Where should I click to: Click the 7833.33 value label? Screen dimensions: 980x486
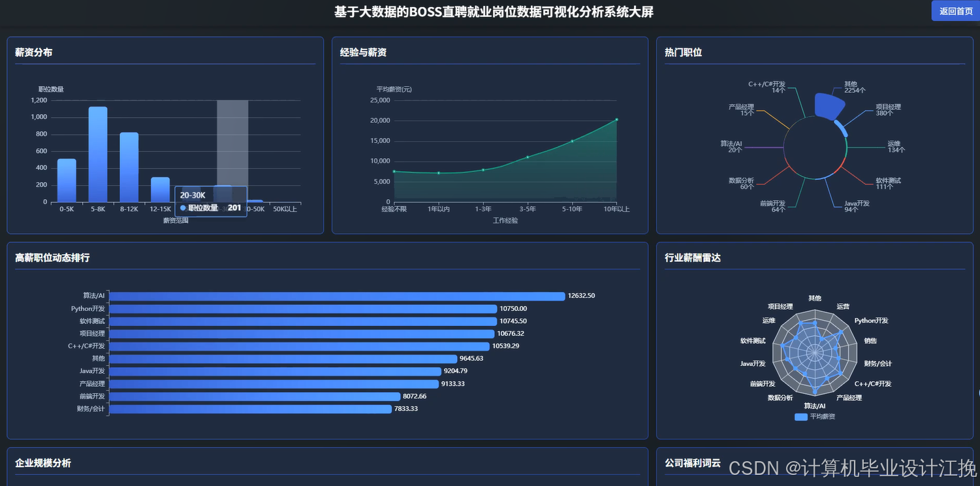point(406,409)
